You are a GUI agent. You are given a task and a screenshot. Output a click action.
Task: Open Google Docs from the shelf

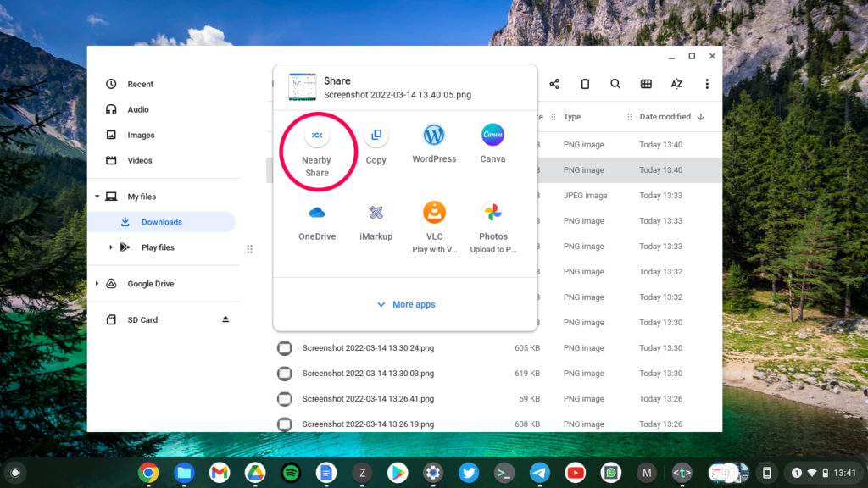[x=326, y=473]
